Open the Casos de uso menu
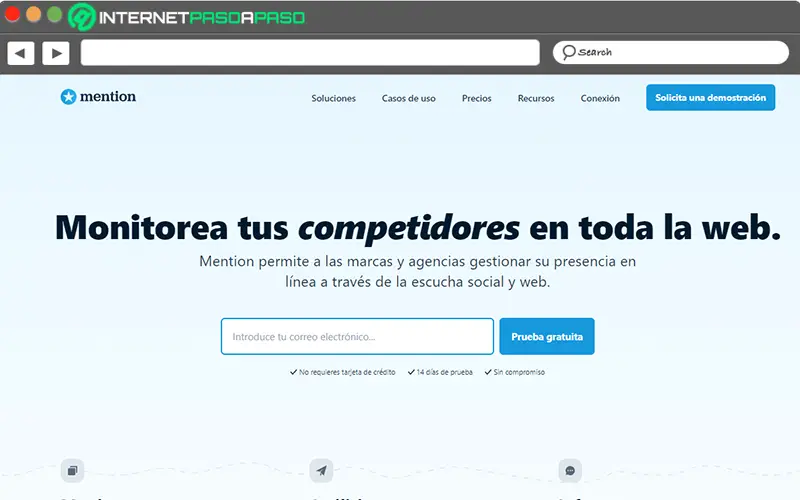This screenshot has height=500, width=800. (409, 98)
